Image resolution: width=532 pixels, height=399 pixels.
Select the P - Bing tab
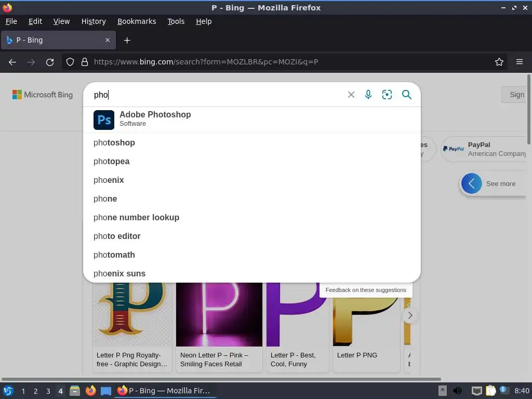pyautogui.click(x=58, y=40)
